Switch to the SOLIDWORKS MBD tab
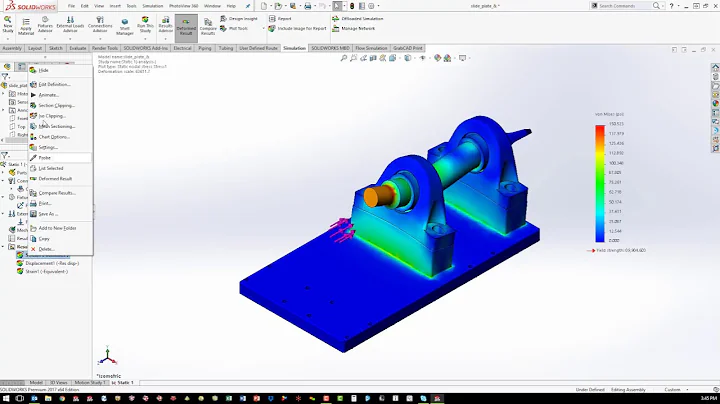Screen dimensions: 720x404 pyautogui.click(x=330, y=48)
